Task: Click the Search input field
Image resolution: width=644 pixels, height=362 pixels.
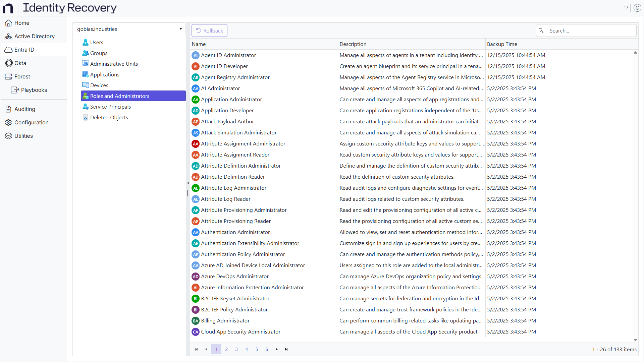Action: (590, 31)
